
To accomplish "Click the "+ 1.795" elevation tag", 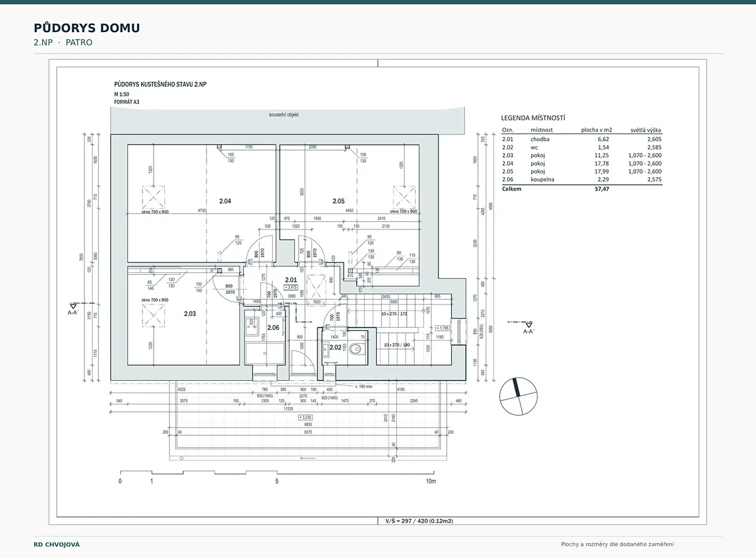I will tap(442, 328).
